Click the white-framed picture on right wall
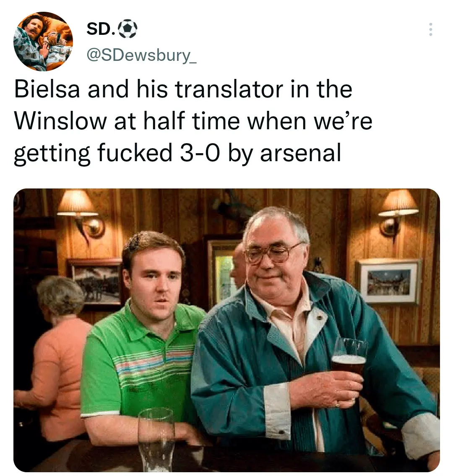Image resolution: width=453 pixels, height=476 pixels. click(389, 282)
